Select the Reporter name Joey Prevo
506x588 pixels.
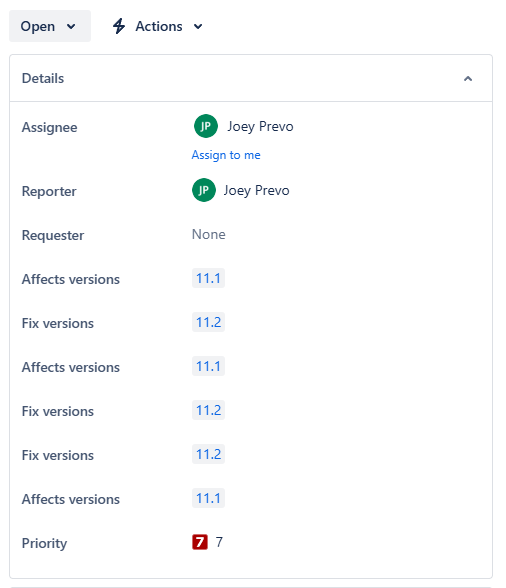256,190
